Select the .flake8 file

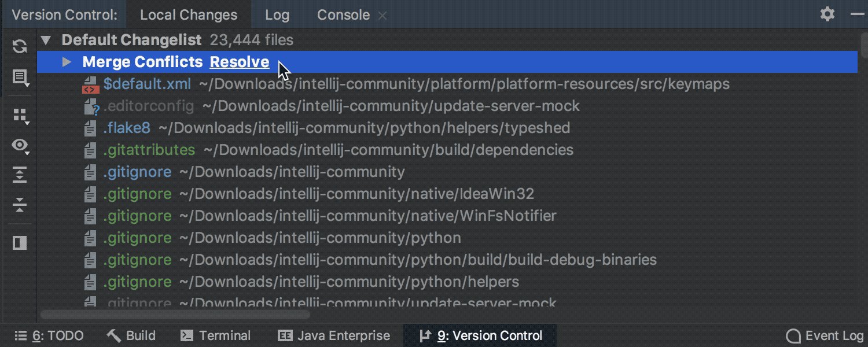click(x=127, y=128)
